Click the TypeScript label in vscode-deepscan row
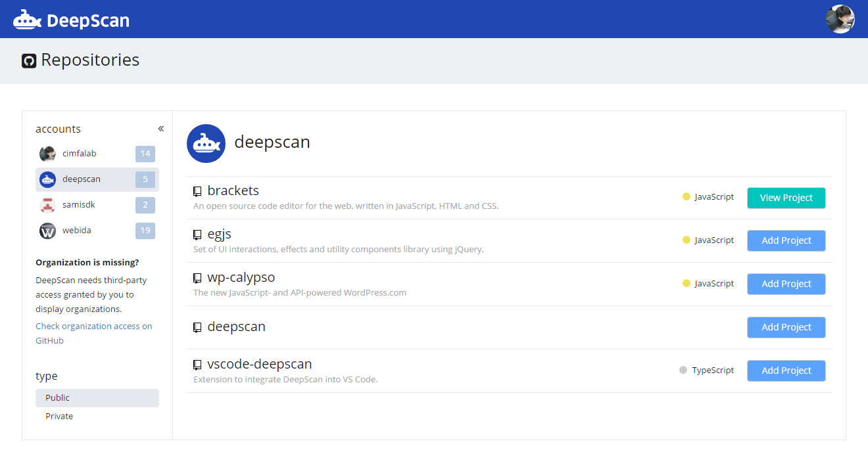The image size is (868, 473). [713, 371]
